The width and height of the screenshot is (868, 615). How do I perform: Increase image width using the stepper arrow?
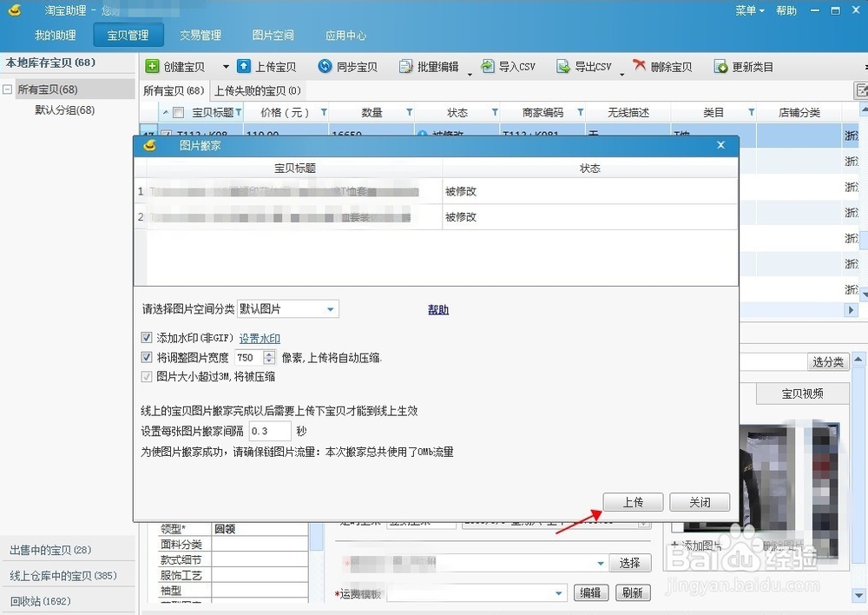269,353
